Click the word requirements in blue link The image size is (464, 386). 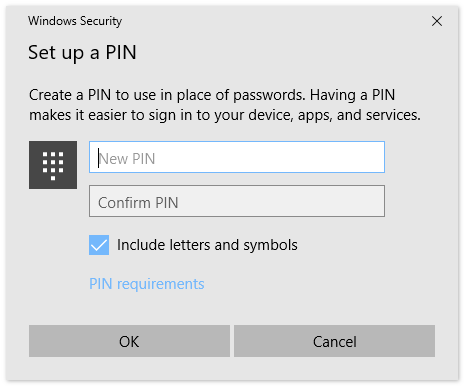tap(161, 285)
